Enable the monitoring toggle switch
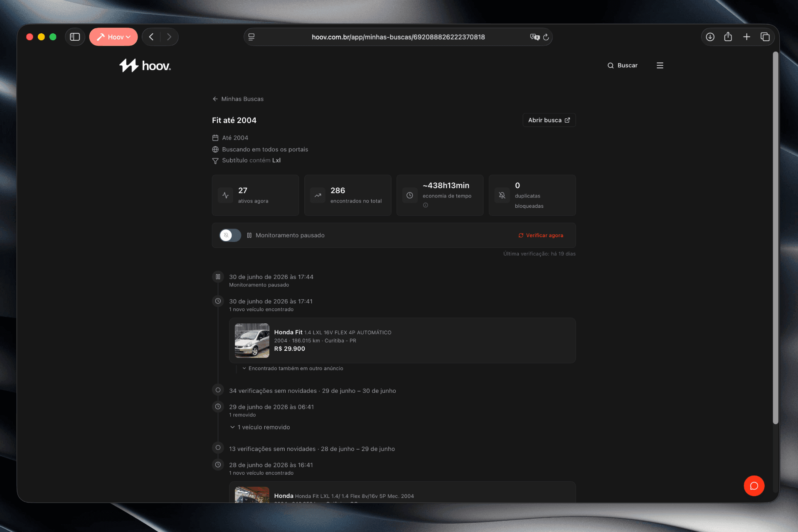This screenshot has height=532, width=798. click(230, 235)
